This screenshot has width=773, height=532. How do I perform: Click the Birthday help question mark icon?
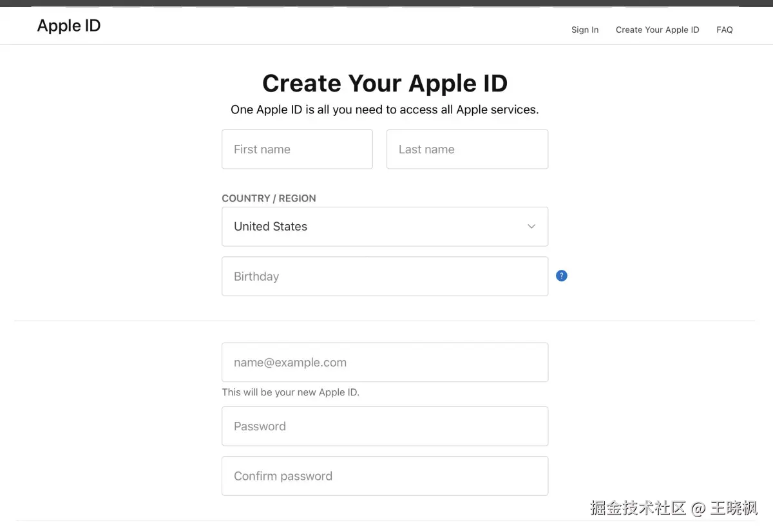[562, 276]
